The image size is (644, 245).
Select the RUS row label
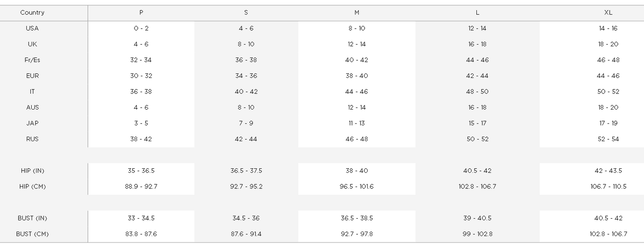[32, 139]
